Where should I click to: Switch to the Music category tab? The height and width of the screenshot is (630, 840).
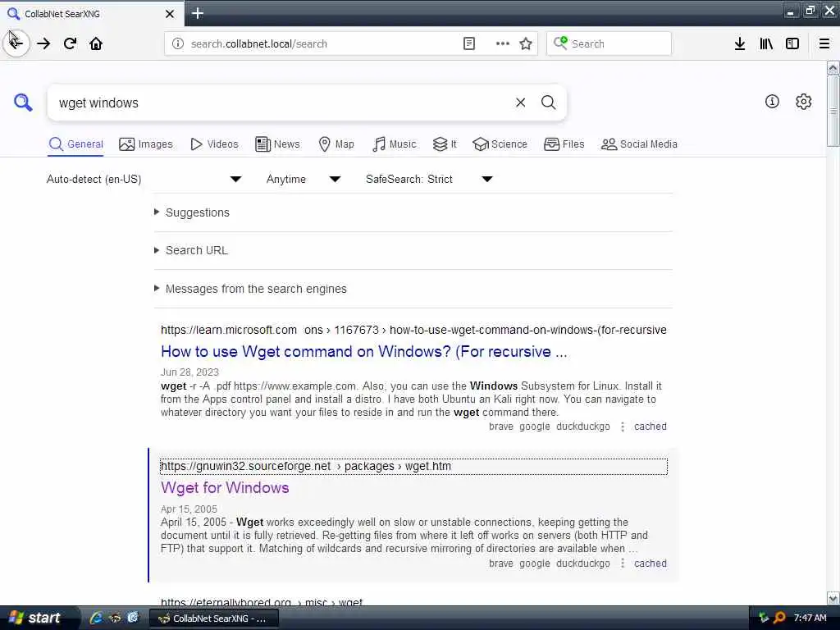tap(394, 144)
